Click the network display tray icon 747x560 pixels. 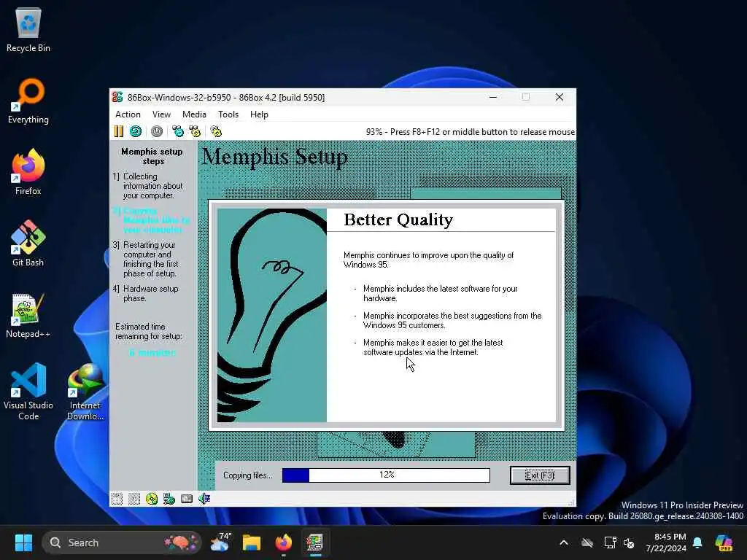click(x=610, y=542)
